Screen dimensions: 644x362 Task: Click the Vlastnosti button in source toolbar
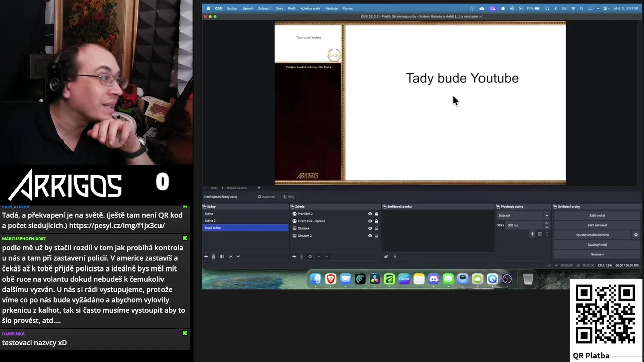266,197
